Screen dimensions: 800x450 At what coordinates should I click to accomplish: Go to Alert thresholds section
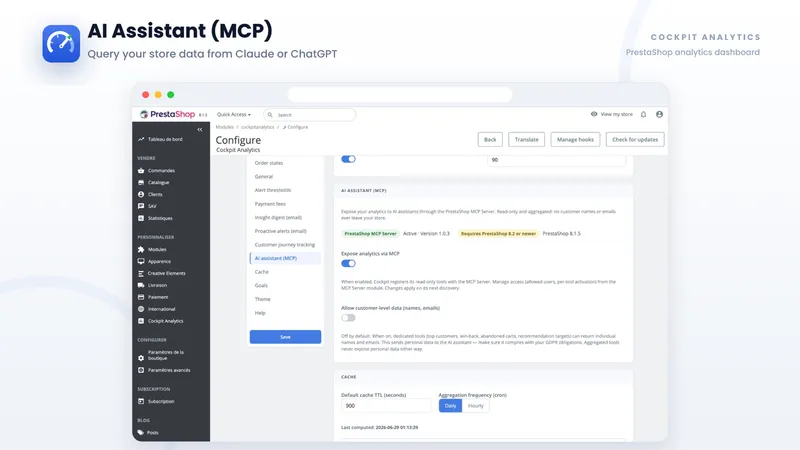tap(273, 190)
